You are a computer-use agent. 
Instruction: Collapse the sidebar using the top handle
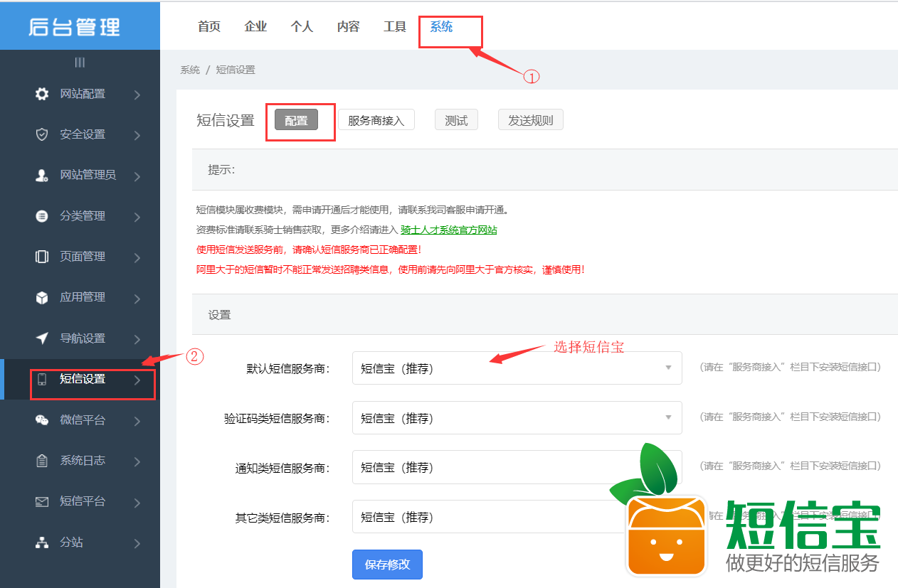80,63
